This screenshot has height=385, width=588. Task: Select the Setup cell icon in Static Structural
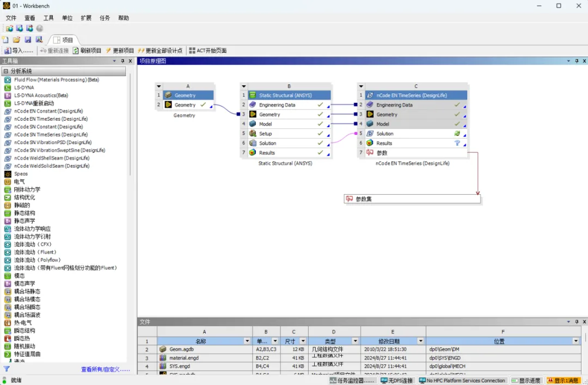(x=253, y=133)
